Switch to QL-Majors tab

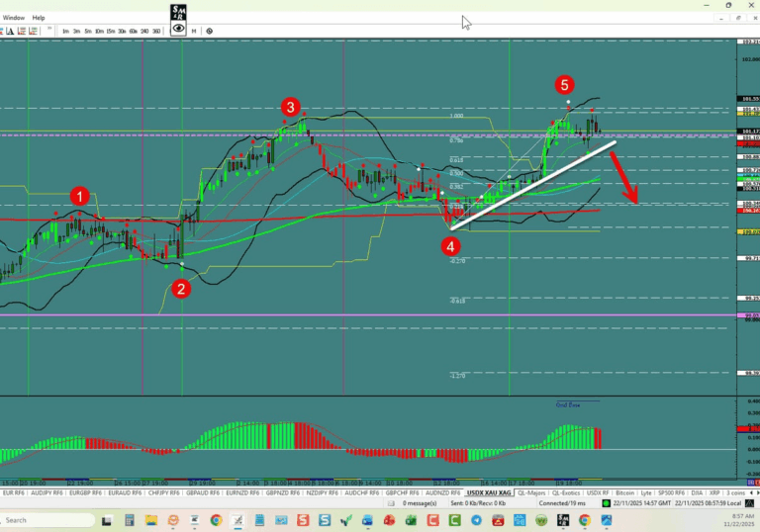(x=531, y=492)
